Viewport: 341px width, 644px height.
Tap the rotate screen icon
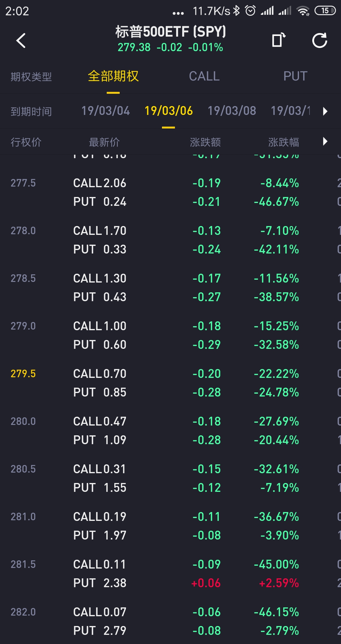[x=278, y=40]
